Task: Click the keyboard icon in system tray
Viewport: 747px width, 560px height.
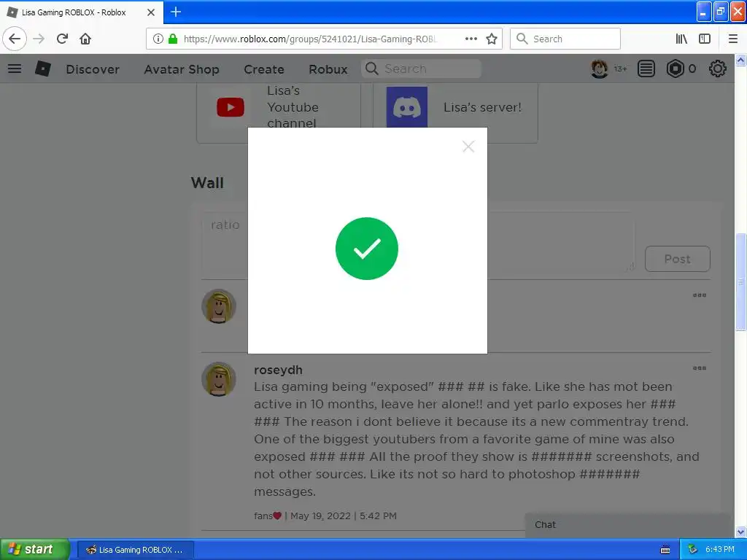Action: (665, 550)
